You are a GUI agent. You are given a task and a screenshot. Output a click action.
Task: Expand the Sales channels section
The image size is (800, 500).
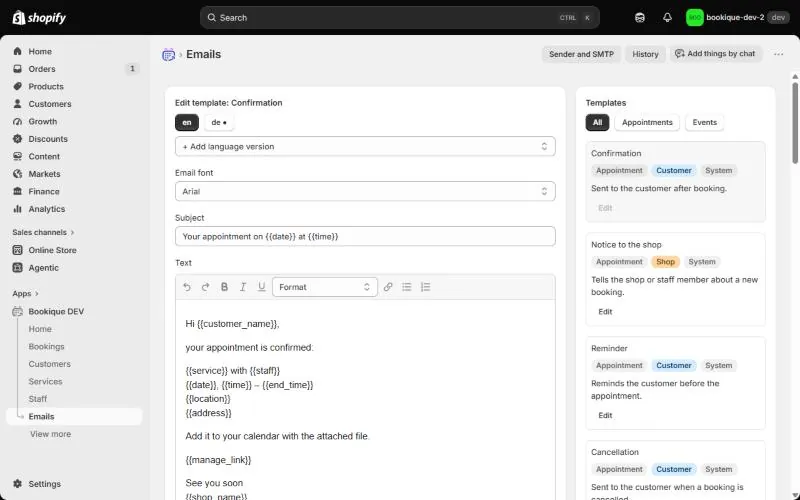(x=43, y=232)
